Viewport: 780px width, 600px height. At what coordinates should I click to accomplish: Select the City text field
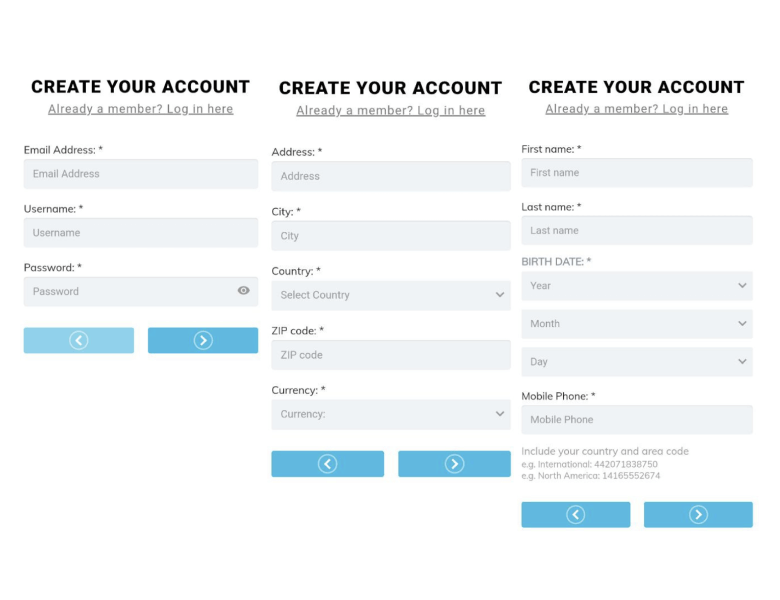tap(390, 236)
